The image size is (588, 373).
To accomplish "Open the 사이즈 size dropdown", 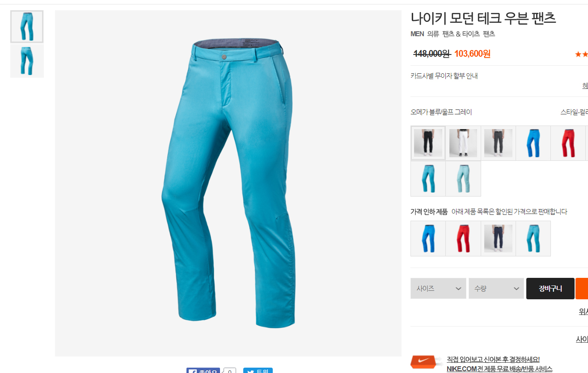I will (438, 289).
